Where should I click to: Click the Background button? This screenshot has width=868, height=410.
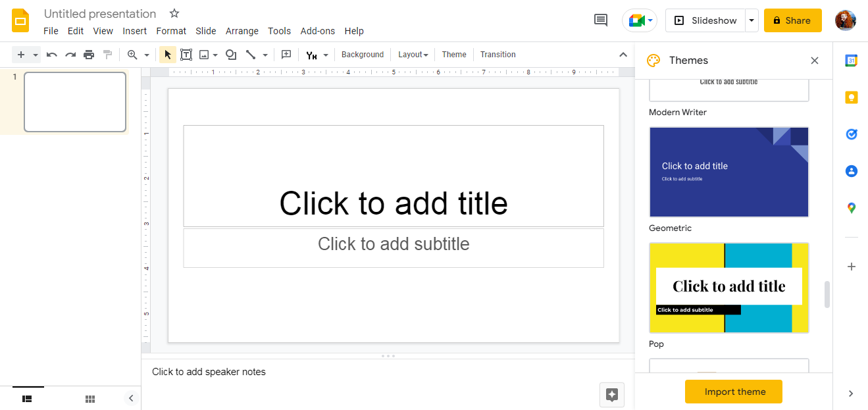click(363, 55)
